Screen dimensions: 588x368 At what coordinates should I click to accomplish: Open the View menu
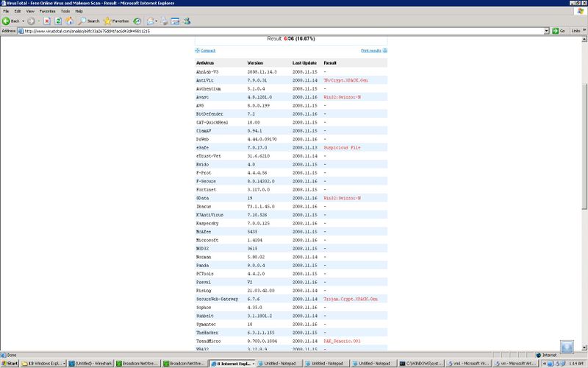[x=30, y=11]
